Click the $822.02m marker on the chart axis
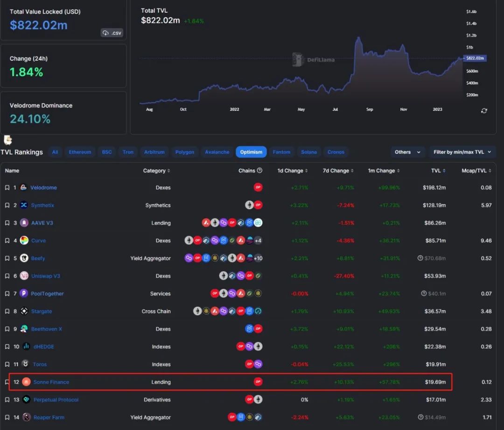504x430 pixels. coord(475,58)
